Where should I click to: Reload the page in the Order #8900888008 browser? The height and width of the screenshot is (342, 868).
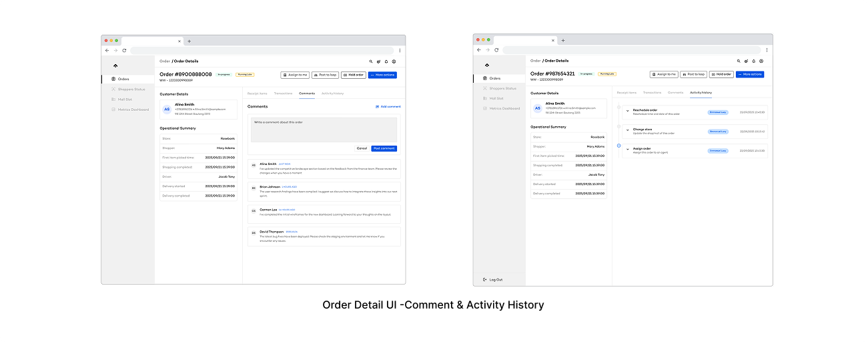click(x=124, y=50)
